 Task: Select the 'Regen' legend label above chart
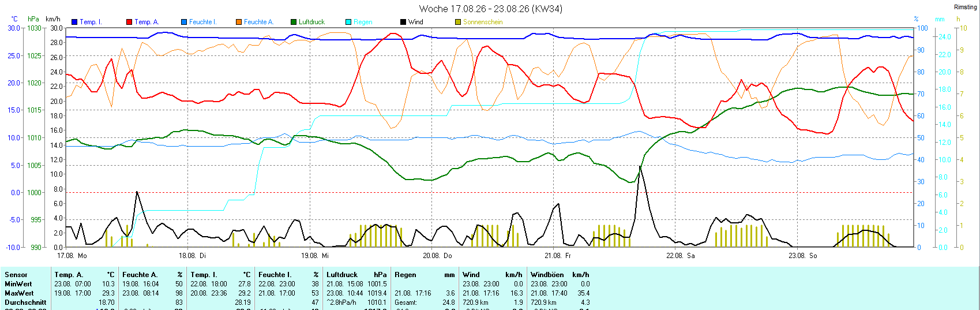[363, 22]
